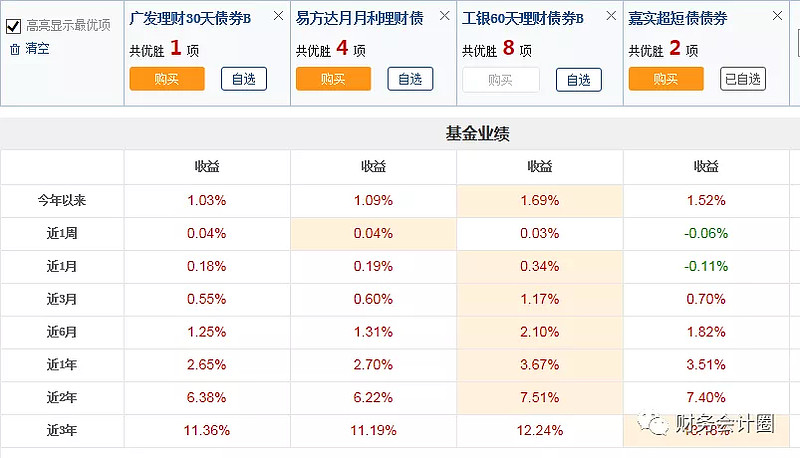Click the 清空 link
The height and width of the screenshot is (458, 800).
click(37, 48)
